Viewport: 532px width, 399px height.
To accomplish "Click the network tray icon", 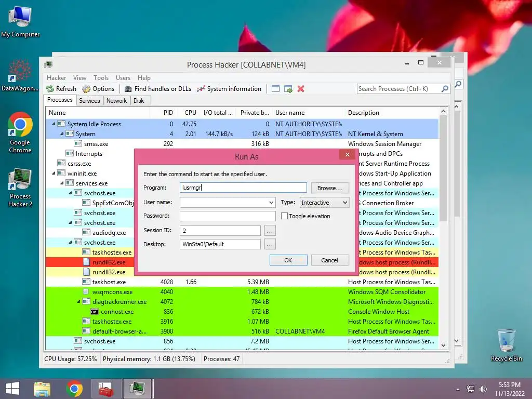I will pyautogui.click(x=471, y=389).
